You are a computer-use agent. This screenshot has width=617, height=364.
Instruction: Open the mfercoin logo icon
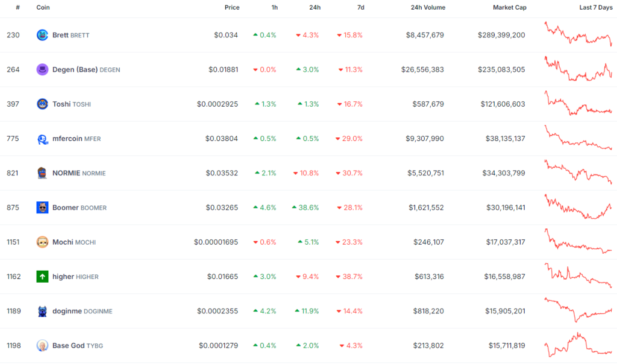[42, 138]
